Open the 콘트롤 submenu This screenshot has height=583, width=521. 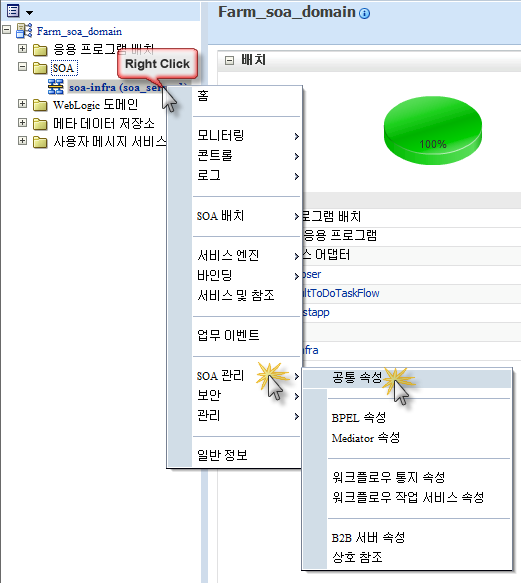[245, 155]
